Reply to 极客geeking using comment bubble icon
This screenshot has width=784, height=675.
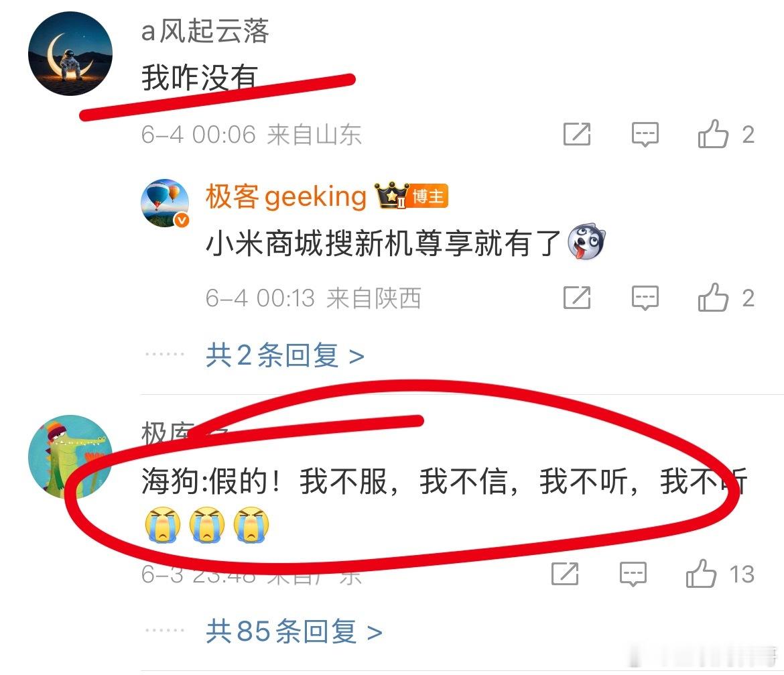[645, 298]
